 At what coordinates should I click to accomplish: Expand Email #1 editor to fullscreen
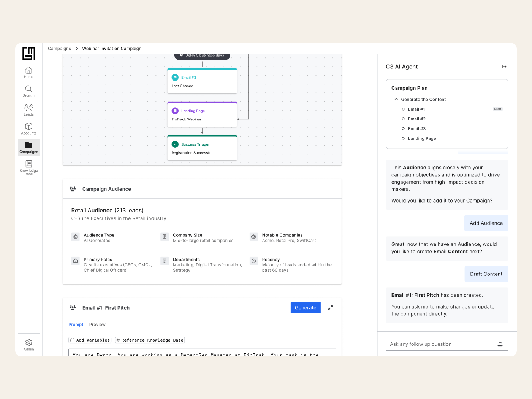(330, 308)
